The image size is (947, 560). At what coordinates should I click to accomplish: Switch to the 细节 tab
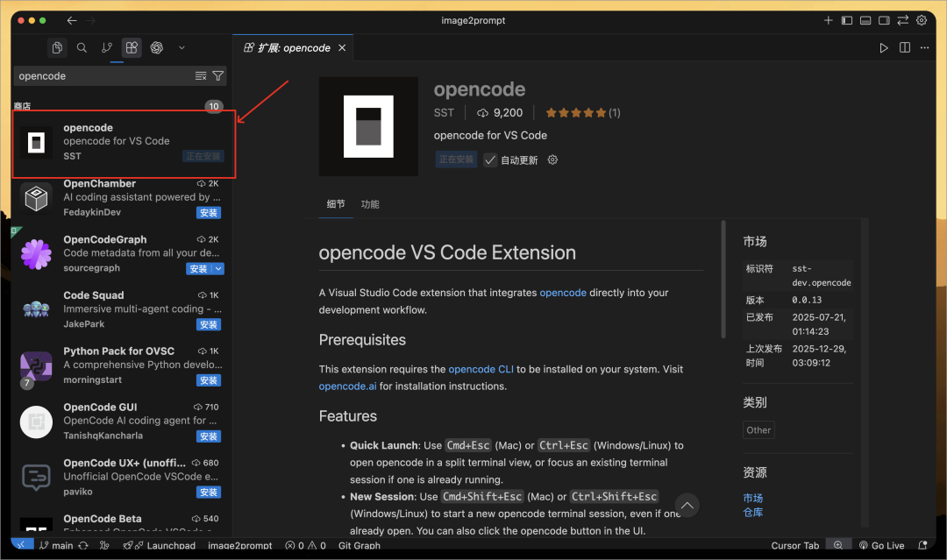[x=336, y=204]
